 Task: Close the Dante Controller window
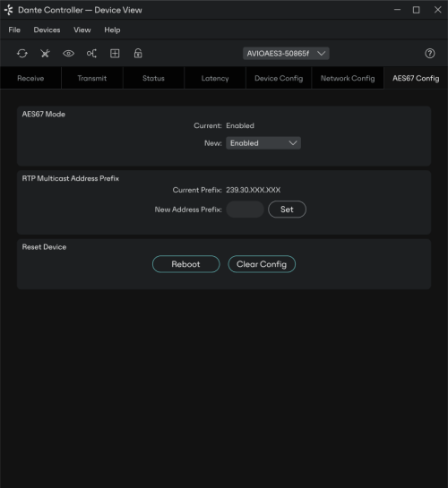[438, 10]
